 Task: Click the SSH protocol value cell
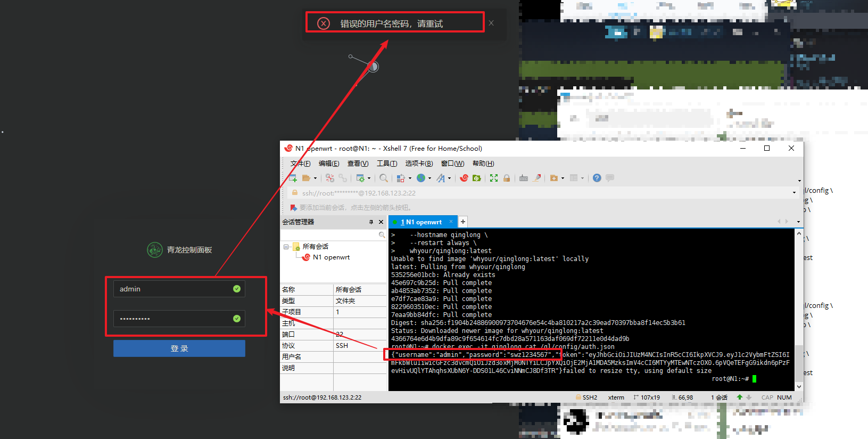pyautogui.click(x=360, y=346)
